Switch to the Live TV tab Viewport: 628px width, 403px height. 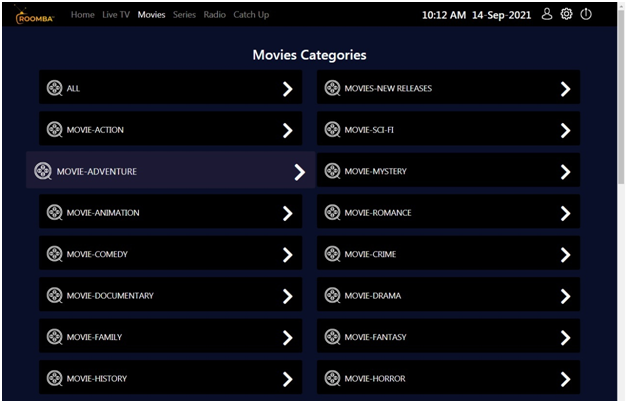pyautogui.click(x=116, y=15)
